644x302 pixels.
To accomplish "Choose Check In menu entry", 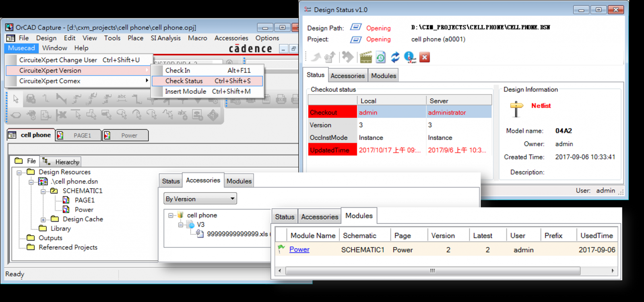I will (x=207, y=70).
